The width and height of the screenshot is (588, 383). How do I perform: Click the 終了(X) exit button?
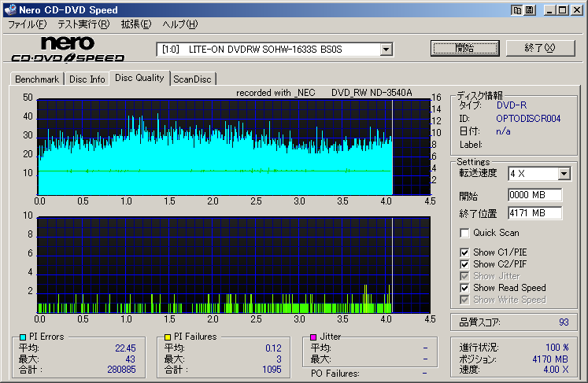tap(540, 48)
